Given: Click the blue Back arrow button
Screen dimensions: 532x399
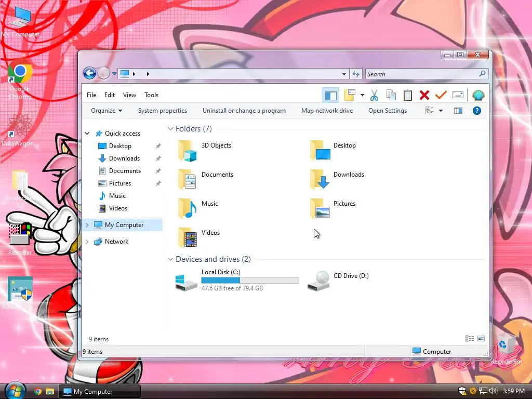Looking at the screenshot, I should (89, 73).
